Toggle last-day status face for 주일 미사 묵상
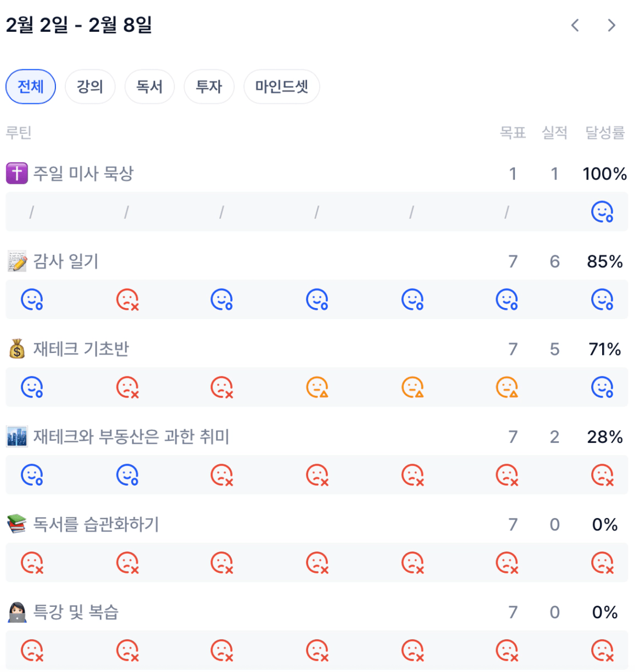 [602, 212]
